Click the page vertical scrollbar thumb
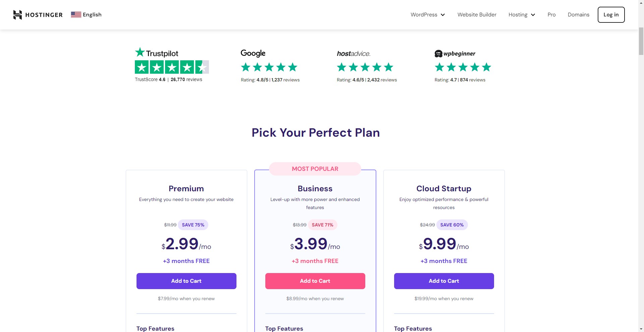 641,41
